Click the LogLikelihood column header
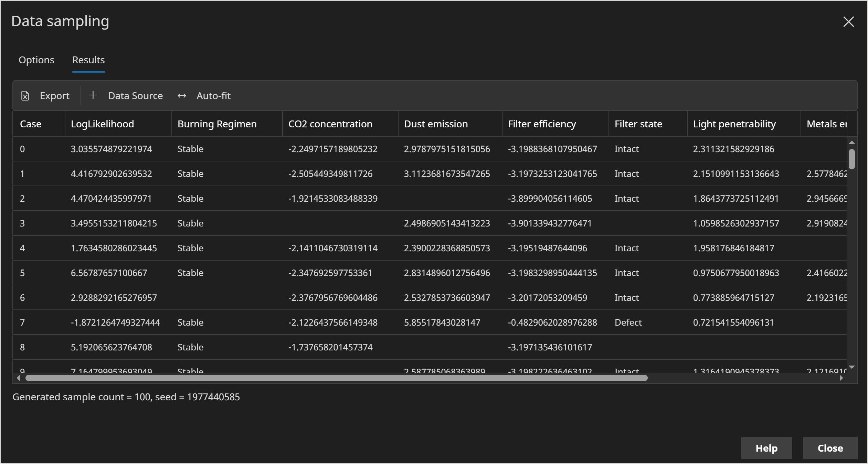The image size is (868, 464). coord(102,124)
